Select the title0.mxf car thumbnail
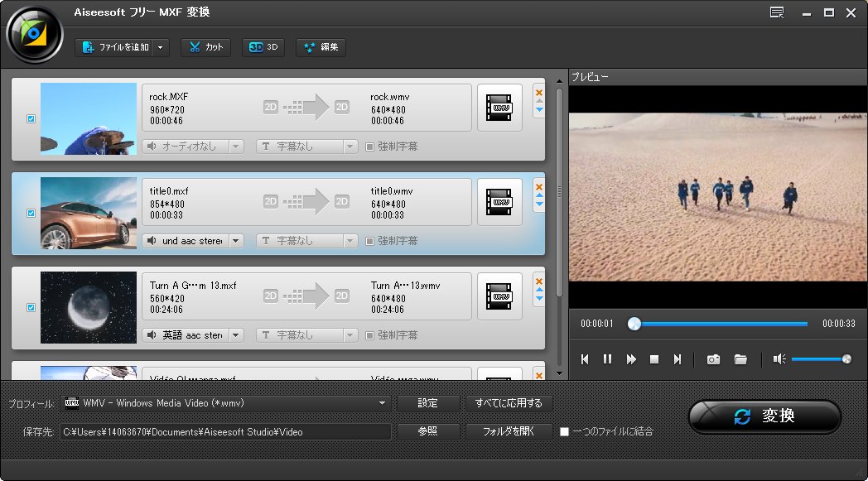This screenshot has width=868, height=481. tap(89, 213)
